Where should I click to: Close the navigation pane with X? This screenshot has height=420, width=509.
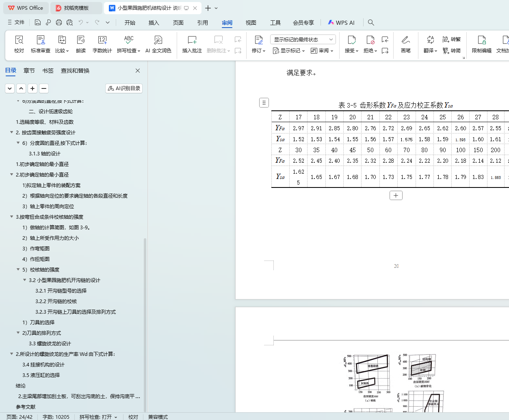click(x=138, y=71)
